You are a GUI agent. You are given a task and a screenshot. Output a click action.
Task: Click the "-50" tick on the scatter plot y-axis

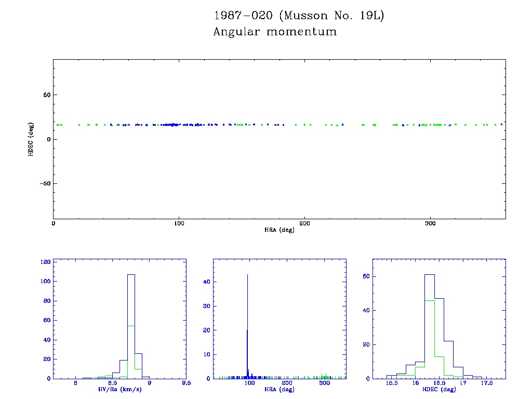click(x=45, y=183)
